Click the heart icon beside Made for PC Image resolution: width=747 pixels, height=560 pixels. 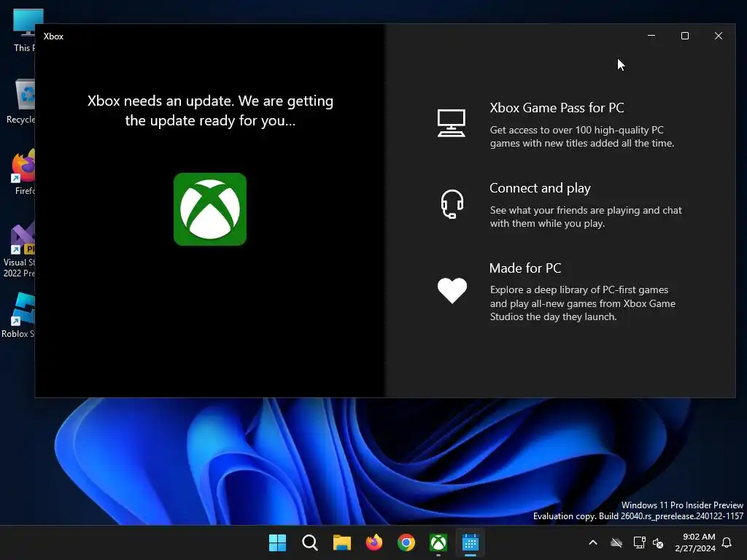pos(452,290)
